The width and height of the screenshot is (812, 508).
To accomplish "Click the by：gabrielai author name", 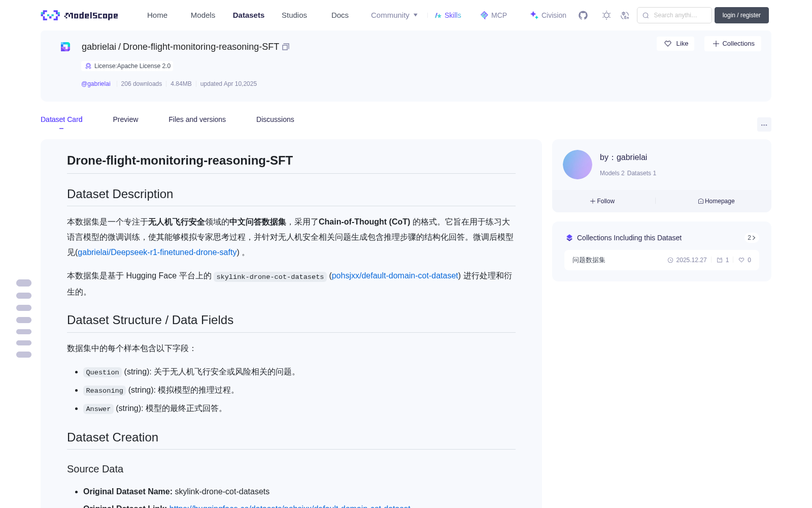I will (x=623, y=157).
